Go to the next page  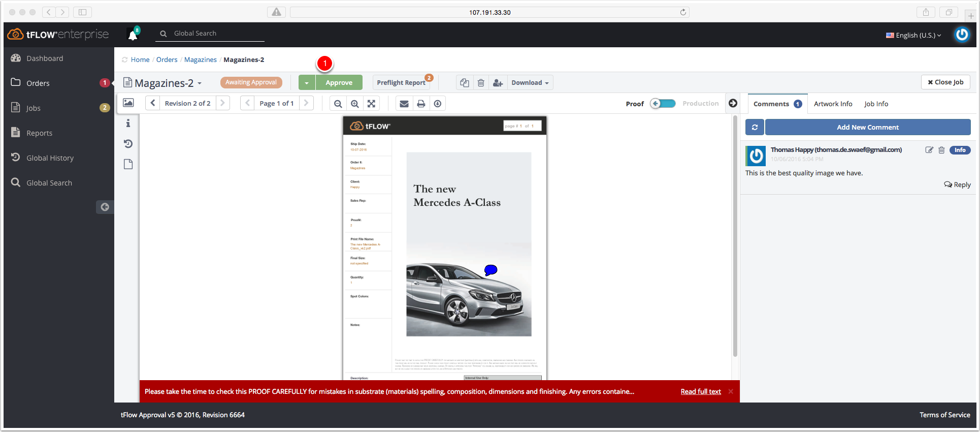[x=306, y=103]
